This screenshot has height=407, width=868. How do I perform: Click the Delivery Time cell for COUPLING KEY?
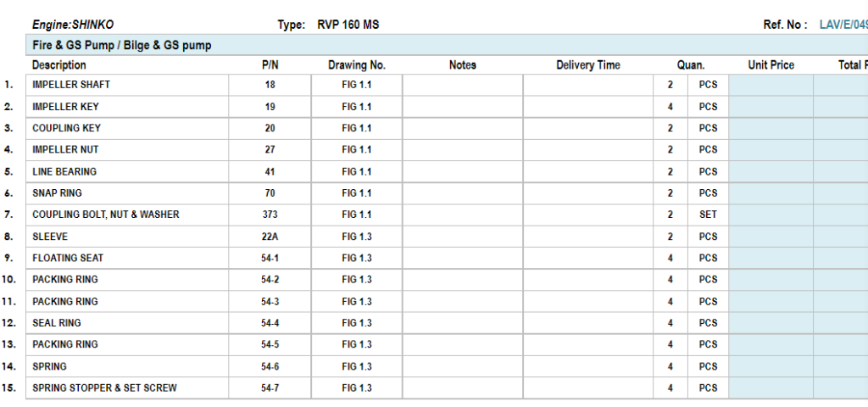click(587, 128)
